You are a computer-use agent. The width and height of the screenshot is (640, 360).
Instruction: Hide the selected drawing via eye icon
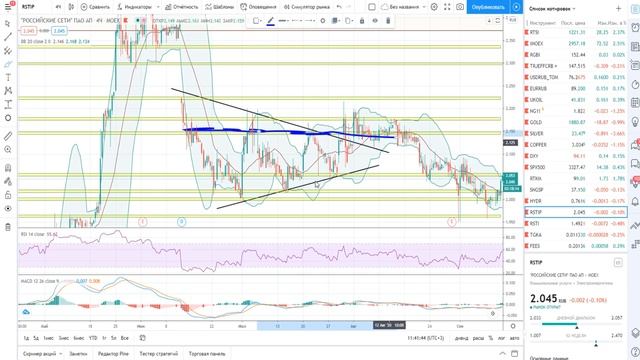pyautogui.click(x=375, y=21)
